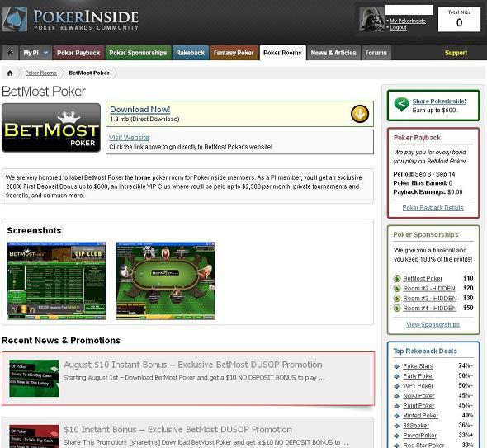Click green bullet icon beside BetMost Poker sponsorship
487x448 pixels.
point(397,279)
